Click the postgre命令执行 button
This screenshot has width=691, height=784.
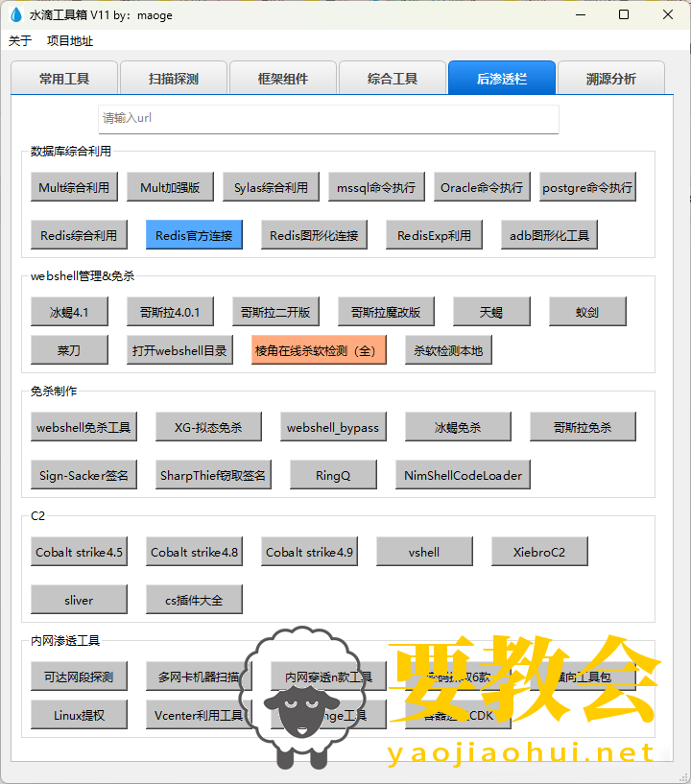click(587, 187)
